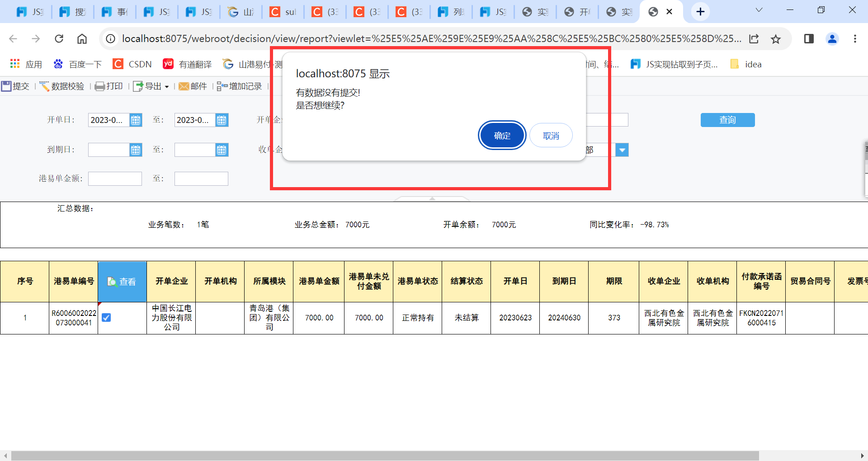Click the 港易单金额 maximum amount field
Viewport: 868px width, 461px height.
[x=201, y=179]
